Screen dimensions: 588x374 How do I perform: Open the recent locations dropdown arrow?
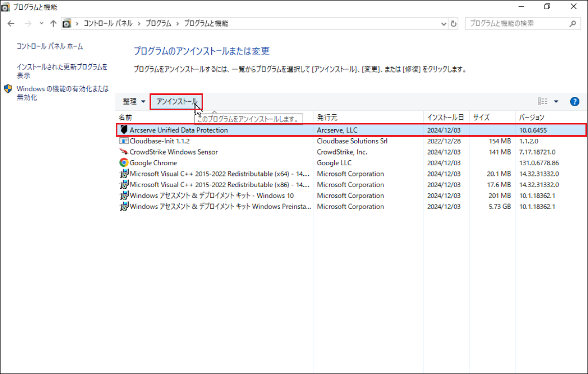[41, 23]
